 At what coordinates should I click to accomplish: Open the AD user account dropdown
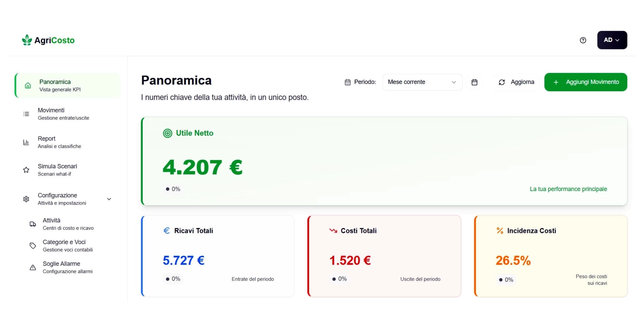612,40
